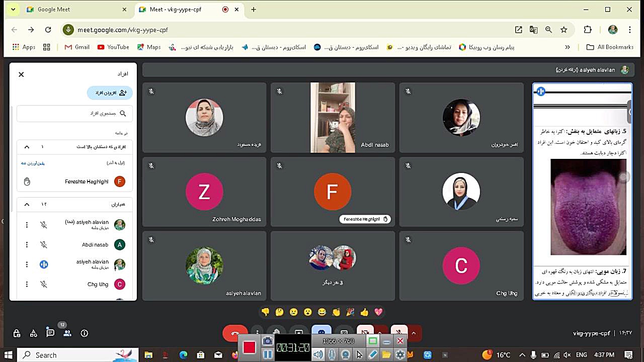Open more options for asiyeh alavian (you)

coord(27,225)
